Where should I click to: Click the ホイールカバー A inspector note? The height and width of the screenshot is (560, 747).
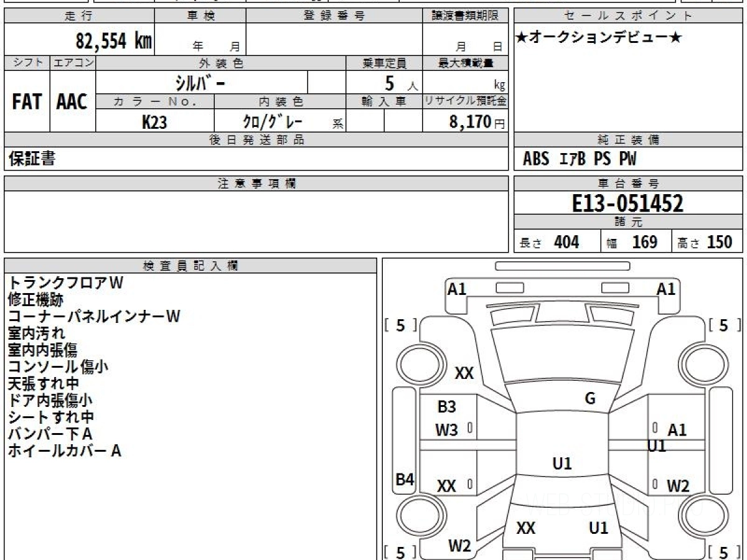64,451
